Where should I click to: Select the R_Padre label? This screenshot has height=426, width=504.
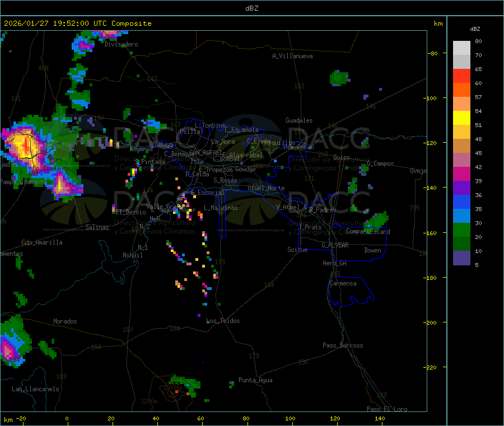[x=321, y=210]
